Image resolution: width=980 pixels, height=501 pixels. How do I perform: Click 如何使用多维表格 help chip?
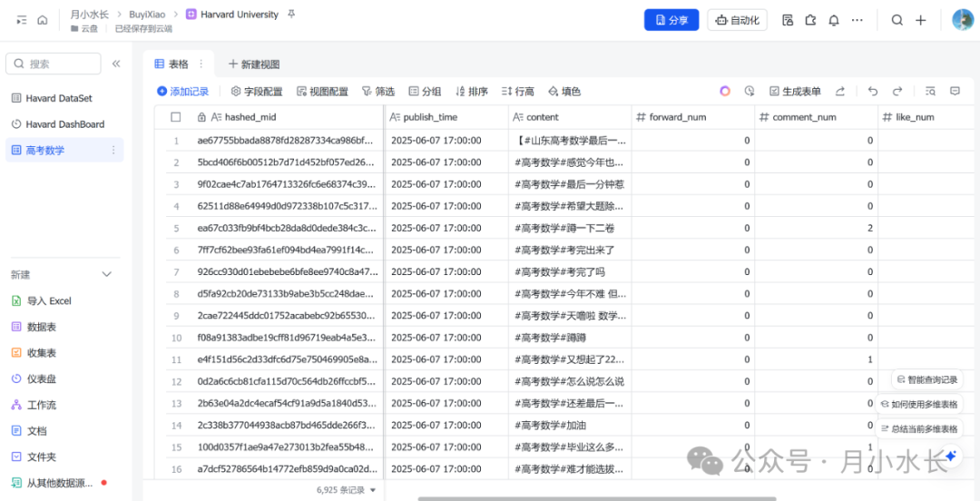click(918, 404)
